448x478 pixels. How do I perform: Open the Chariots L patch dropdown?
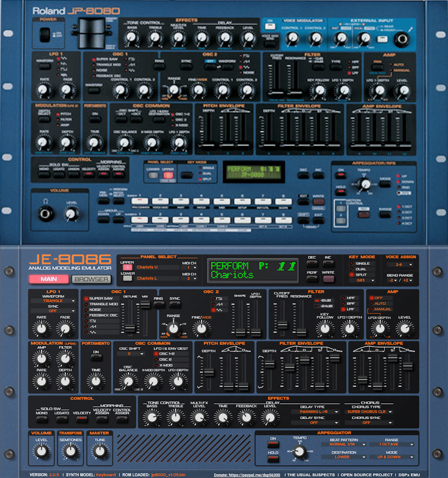tap(157, 278)
